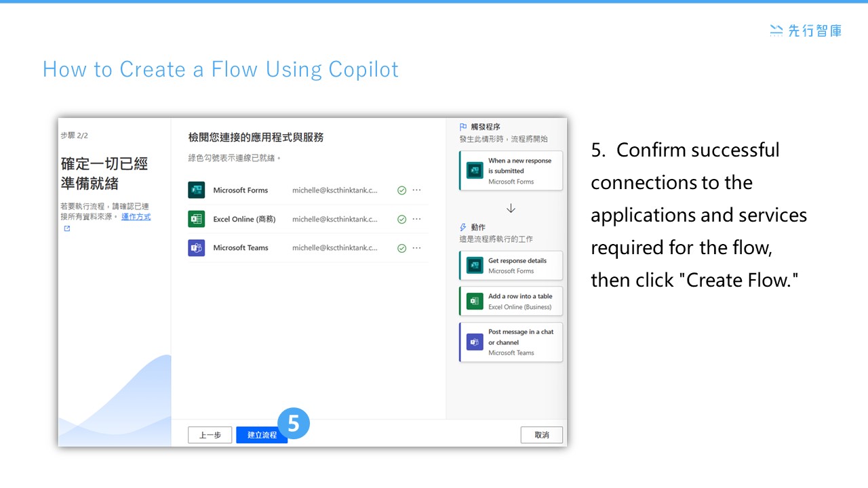Open the 'When a new response is submitted' trigger card

tap(510, 170)
